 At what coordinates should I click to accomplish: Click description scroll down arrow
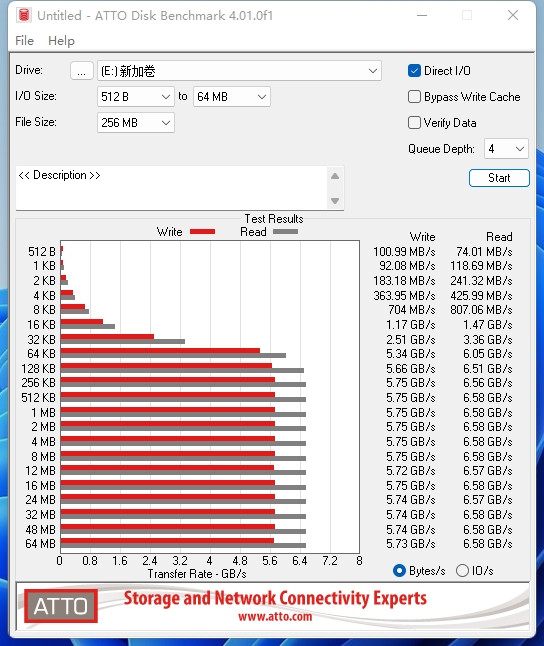coord(335,201)
